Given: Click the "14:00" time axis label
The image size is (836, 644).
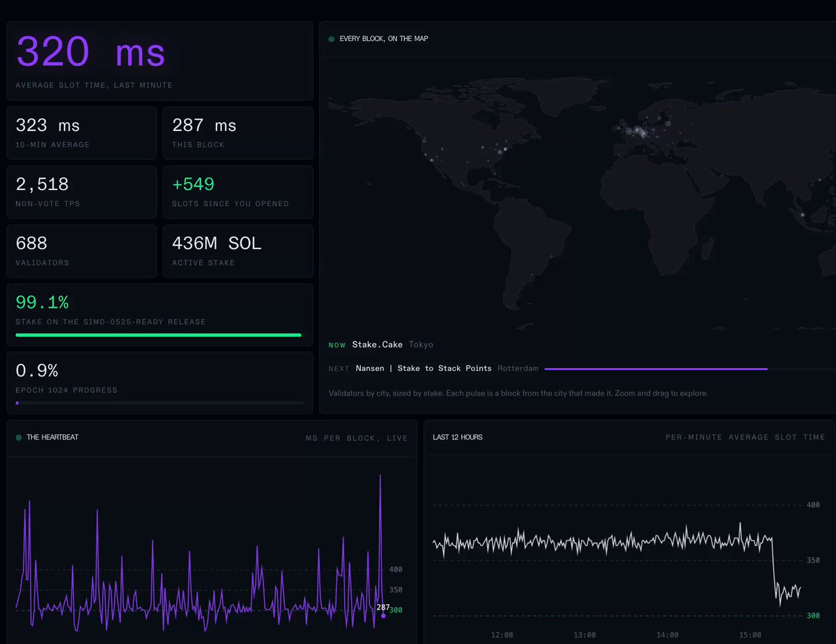Looking at the screenshot, I should click(x=667, y=635).
